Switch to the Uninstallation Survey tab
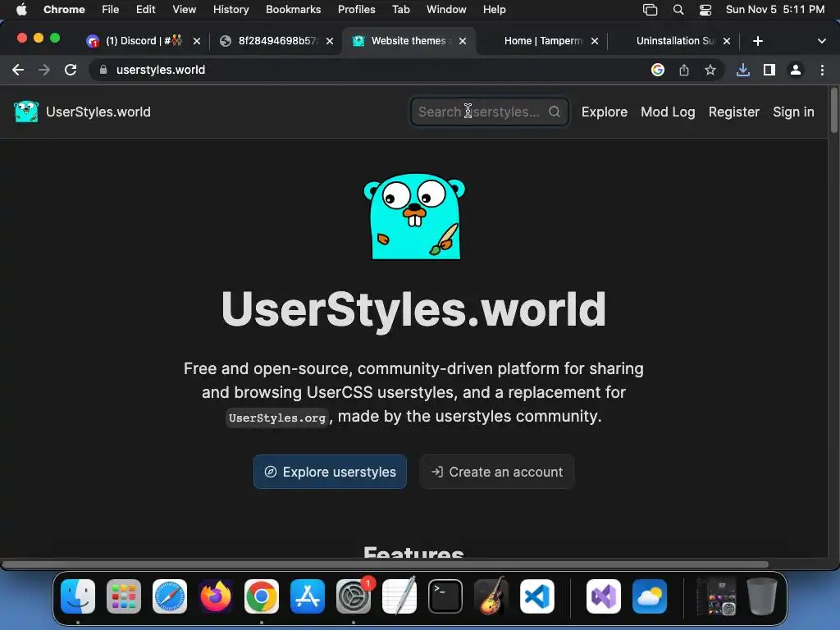The width and height of the screenshot is (840, 630). [675, 41]
